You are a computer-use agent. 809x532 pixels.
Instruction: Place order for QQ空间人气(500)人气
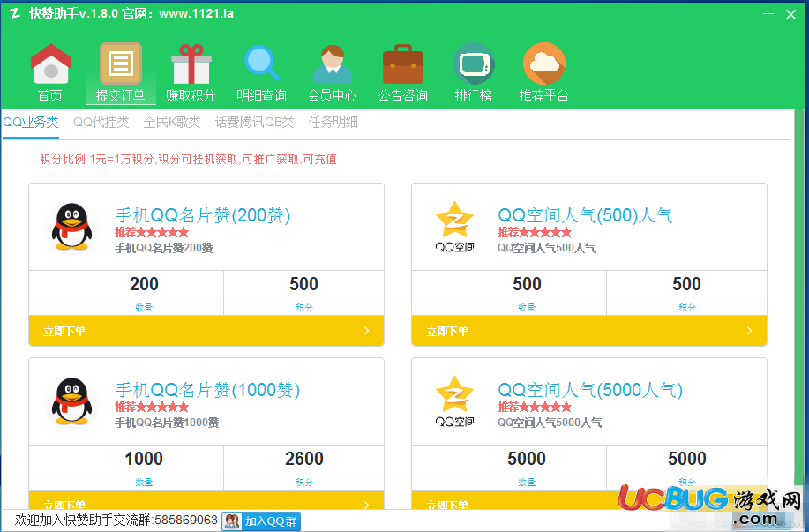pos(589,331)
